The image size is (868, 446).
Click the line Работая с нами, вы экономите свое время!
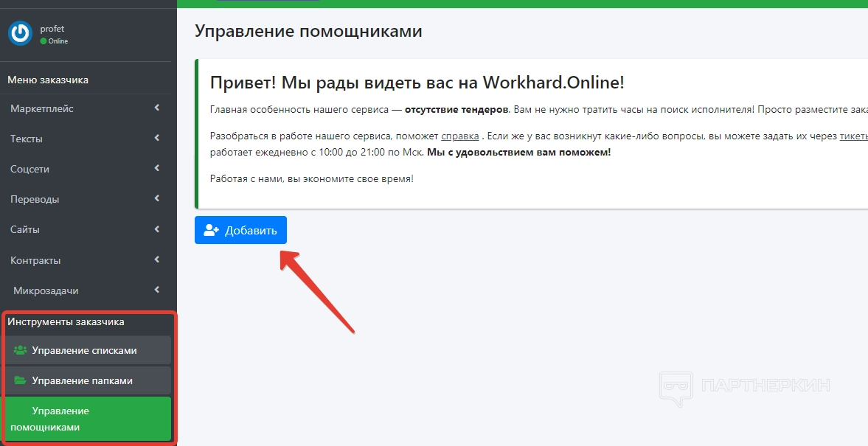pyautogui.click(x=312, y=178)
